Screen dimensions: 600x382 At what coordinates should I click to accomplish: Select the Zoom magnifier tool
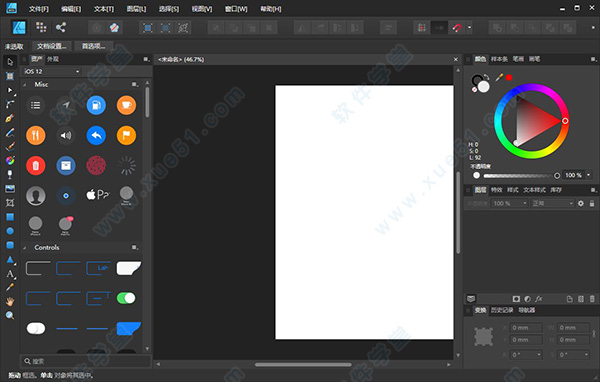[10, 315]
